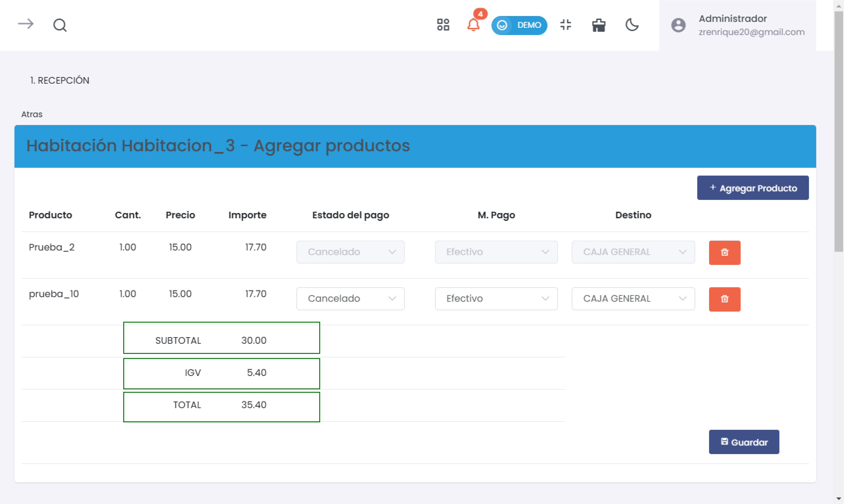Click the 1. RECEPCIÓN breadcrumb

(x=59, y=81)
